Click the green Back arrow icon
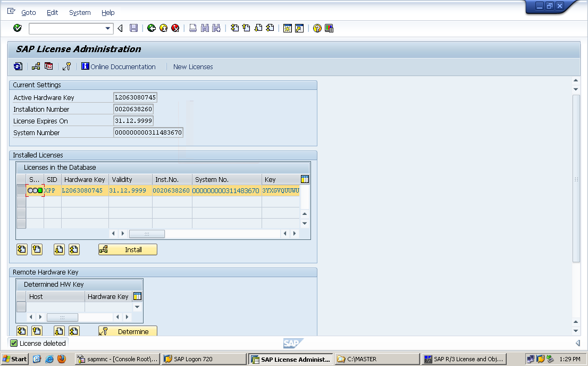This screenshot has width=588, height=366. coord(152,28)
